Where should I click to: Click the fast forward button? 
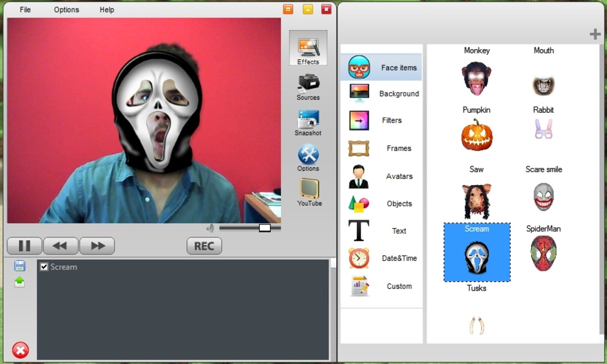(x=97, y=246)
